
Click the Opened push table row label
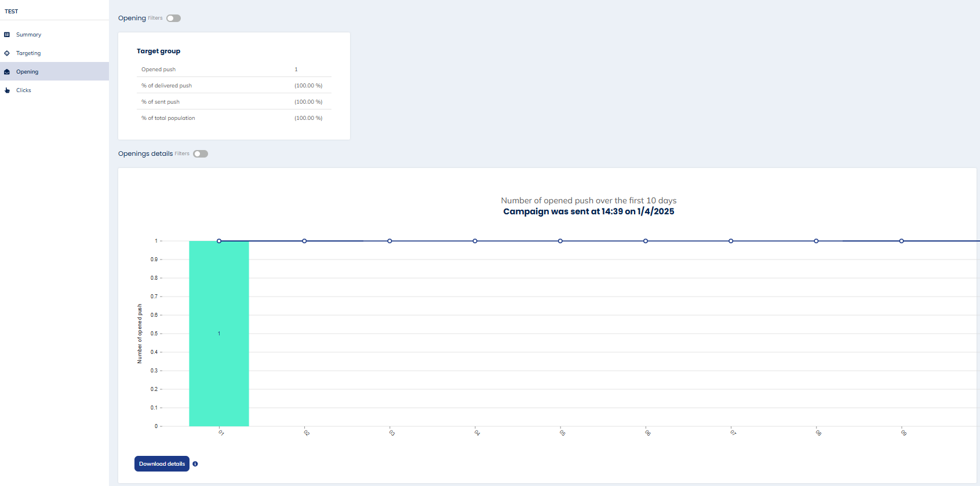pos(158,70)
